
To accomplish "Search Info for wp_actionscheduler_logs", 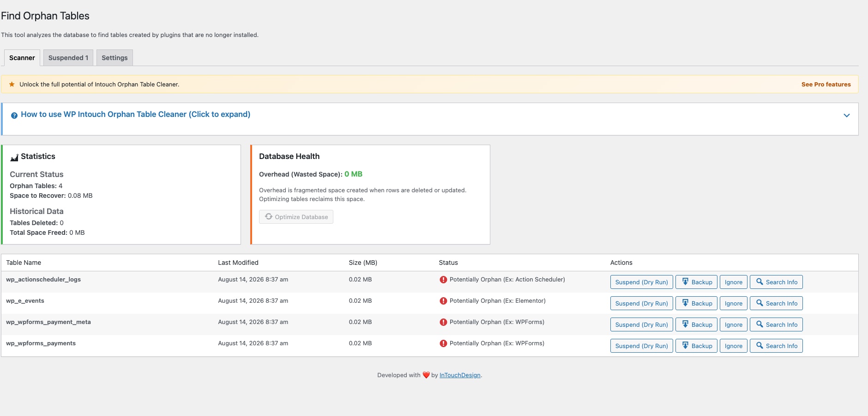I will point(776,282).
